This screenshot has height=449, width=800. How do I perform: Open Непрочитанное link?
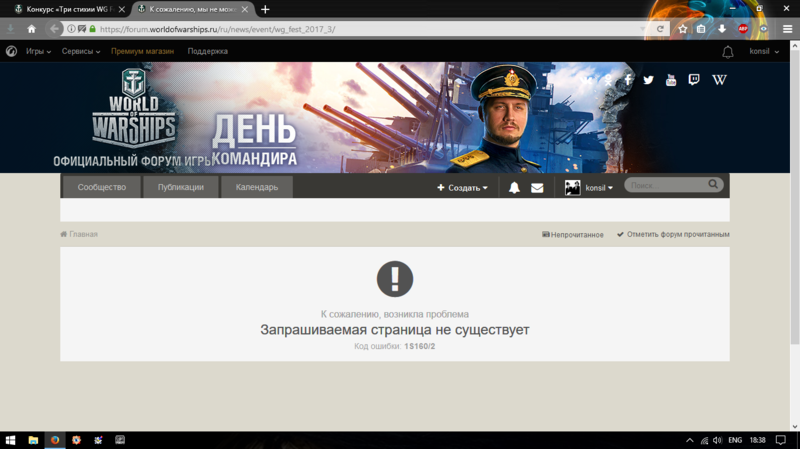(572, 235)
